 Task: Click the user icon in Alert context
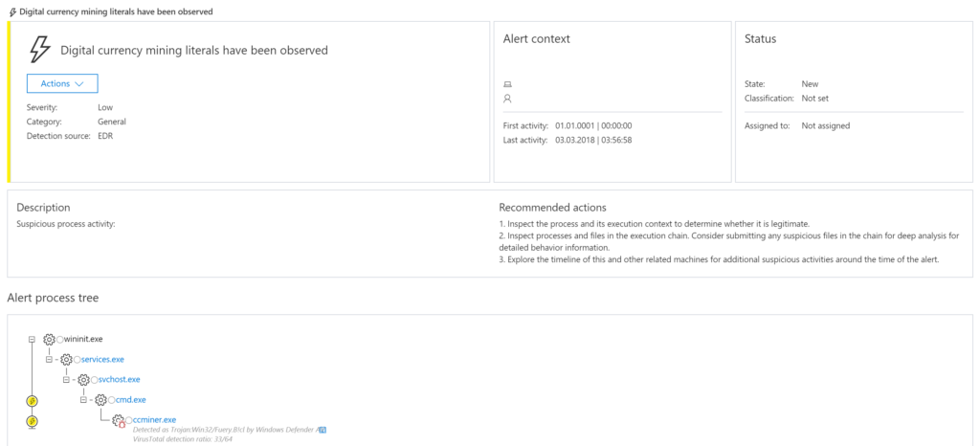click(x=507, y=98)
